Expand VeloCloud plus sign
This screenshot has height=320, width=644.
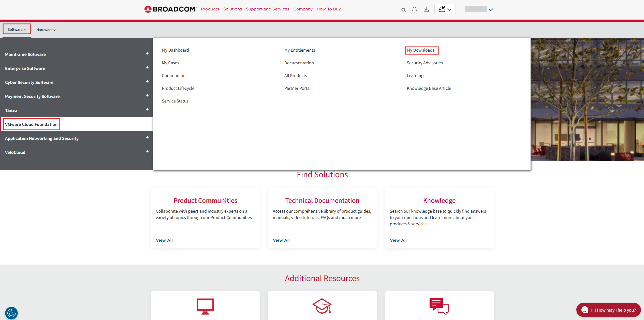pyautogui.click(x=147, y=151)
